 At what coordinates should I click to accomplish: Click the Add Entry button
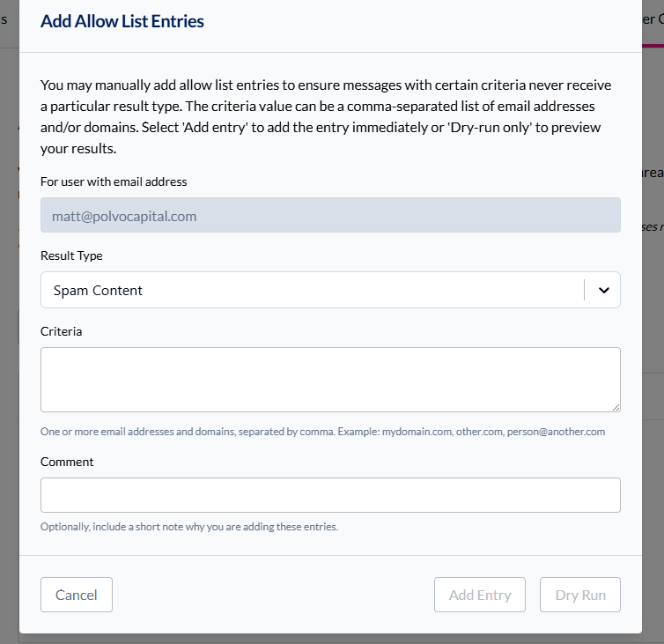pos(480,595)
